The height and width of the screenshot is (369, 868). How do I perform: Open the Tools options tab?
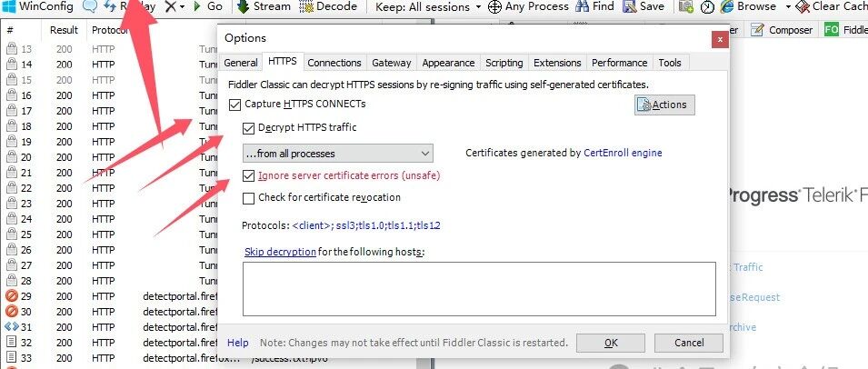(670, 63)
